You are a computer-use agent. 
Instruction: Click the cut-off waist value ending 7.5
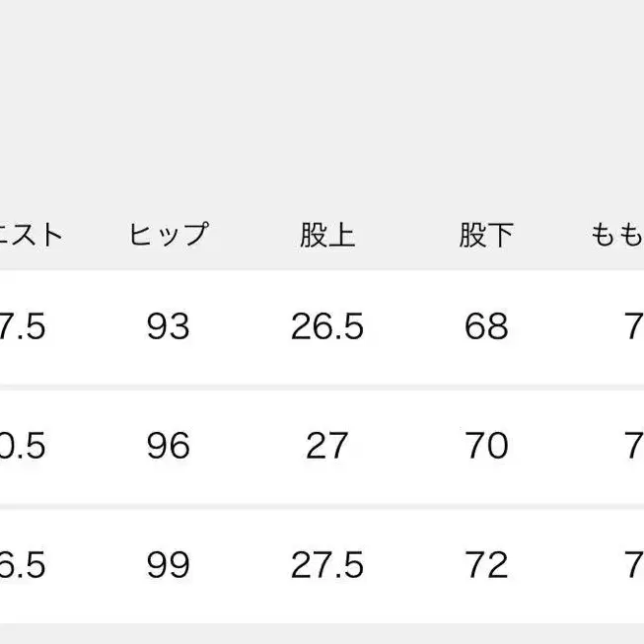[x=24, y=326]
